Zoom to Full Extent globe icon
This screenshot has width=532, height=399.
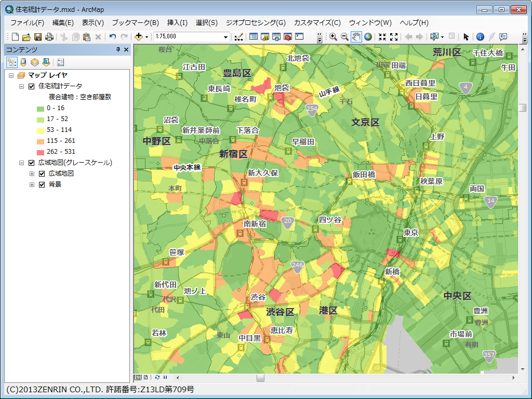pyautogui.click(x=368, y=37)
